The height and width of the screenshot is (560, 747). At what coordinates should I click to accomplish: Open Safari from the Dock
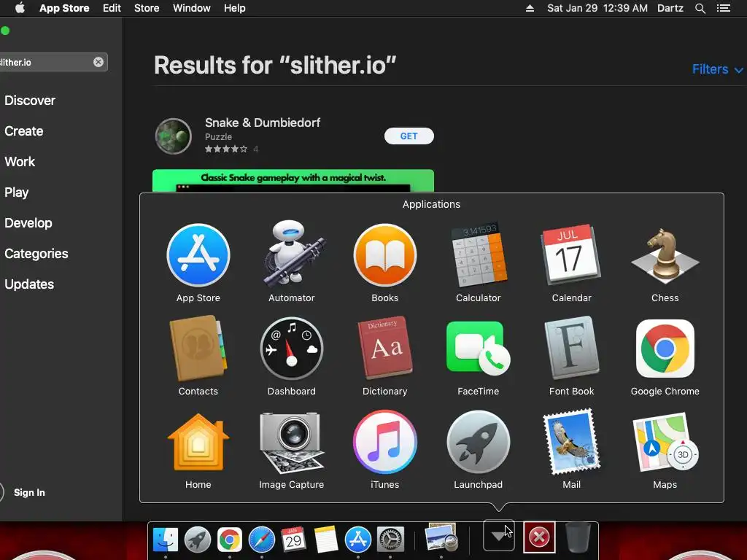tap(262, 540)
